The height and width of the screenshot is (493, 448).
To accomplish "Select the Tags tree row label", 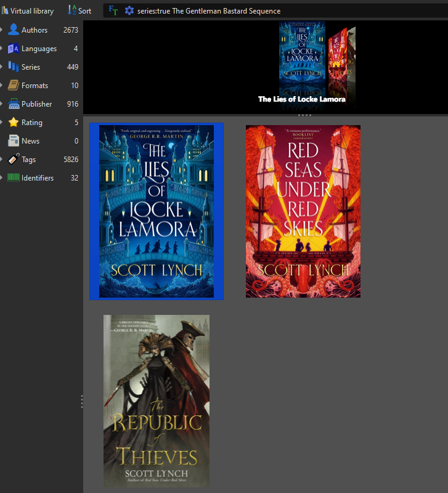I will click(28, 160).
